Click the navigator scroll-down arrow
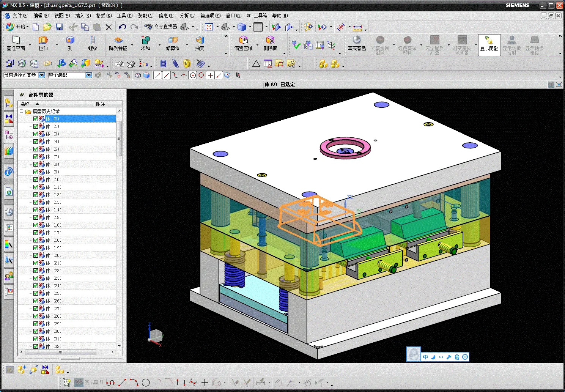565x392 pixels. 119,346
